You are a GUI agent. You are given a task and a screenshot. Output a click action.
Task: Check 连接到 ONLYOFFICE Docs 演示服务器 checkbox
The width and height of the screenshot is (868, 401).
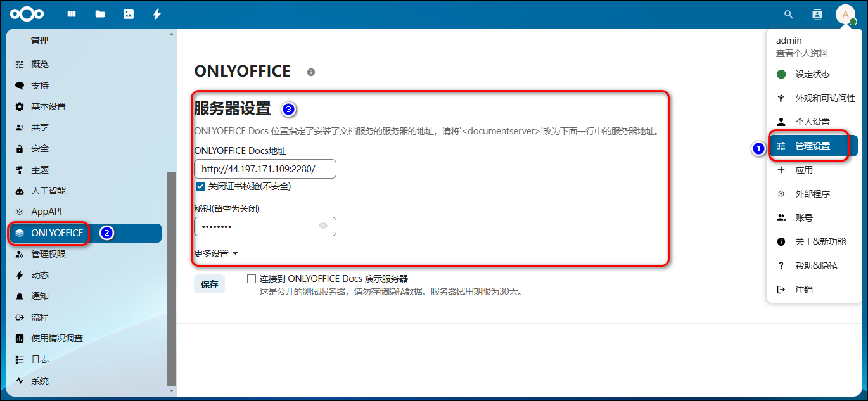(x=252, y=279)
